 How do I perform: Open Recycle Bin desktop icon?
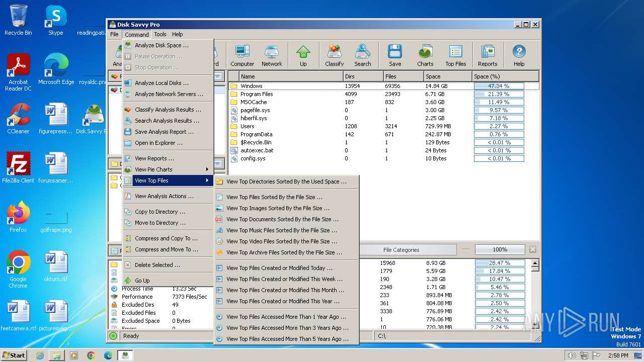coord(18,20)
